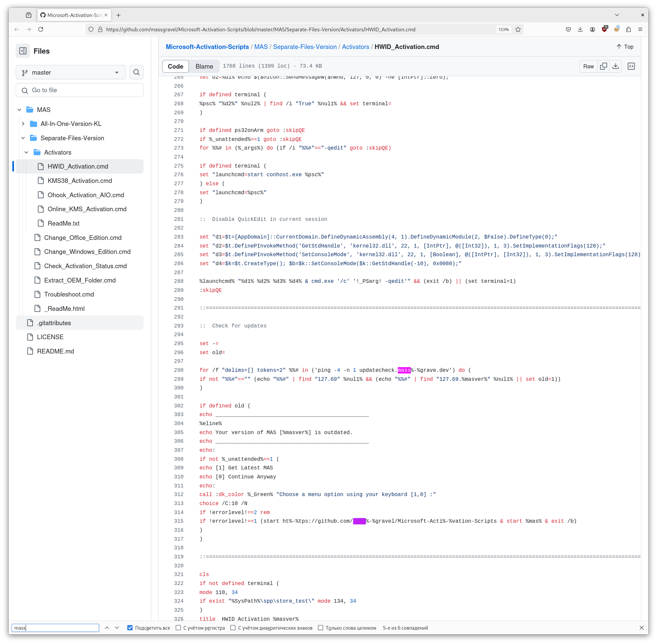657x644 pixels.
Task: Collapse the Separate-Files-Version folder
Action: (x=23, y=138)
